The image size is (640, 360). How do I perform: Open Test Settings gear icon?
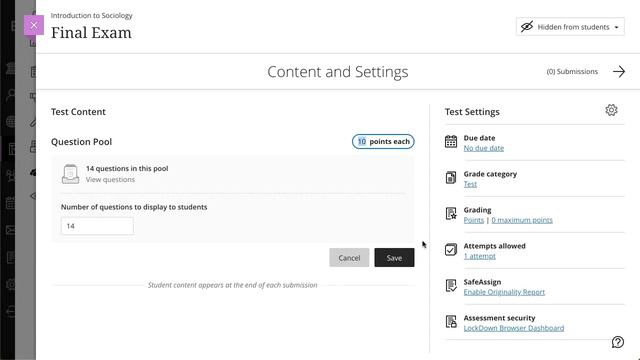611,110
